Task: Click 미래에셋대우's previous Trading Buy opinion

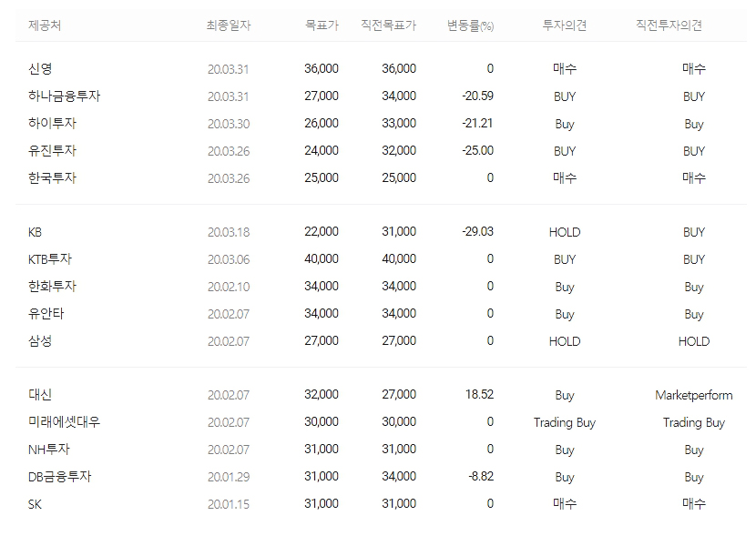Action: tap(694, 423)
